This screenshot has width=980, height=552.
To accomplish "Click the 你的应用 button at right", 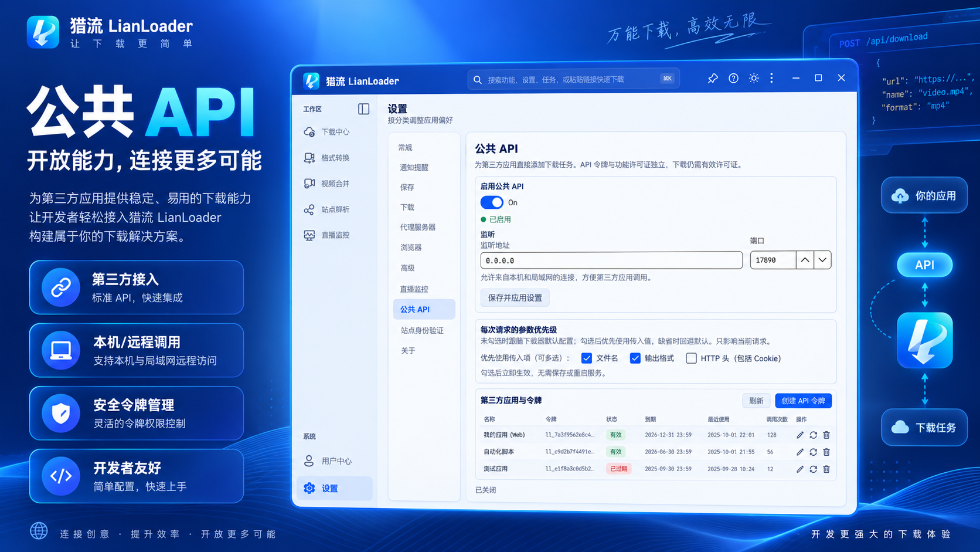I will (x=924, y=195).
